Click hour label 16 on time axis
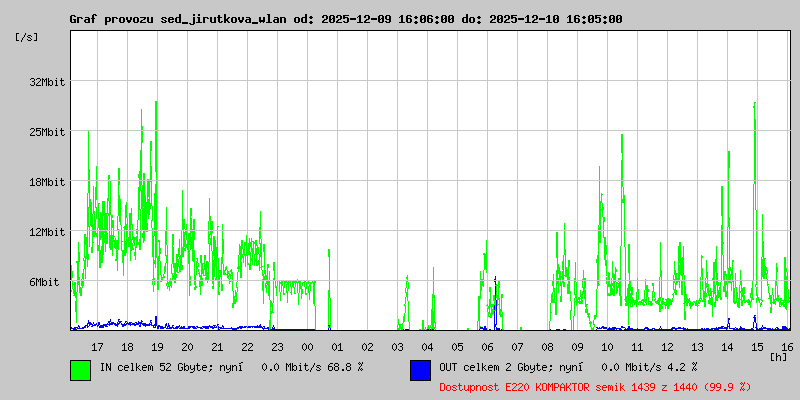Viewport: 800px width, 400px height. coord(786,347)
